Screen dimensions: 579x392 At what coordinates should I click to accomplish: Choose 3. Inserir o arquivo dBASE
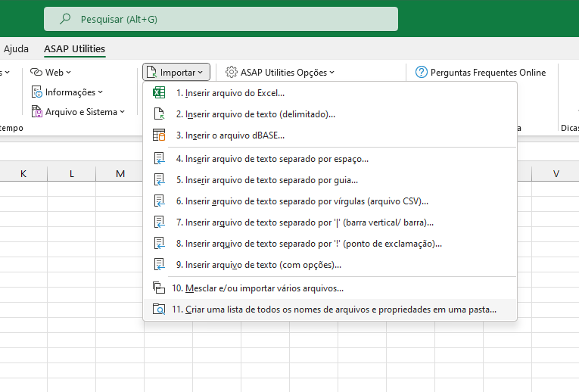click(330, 135)
